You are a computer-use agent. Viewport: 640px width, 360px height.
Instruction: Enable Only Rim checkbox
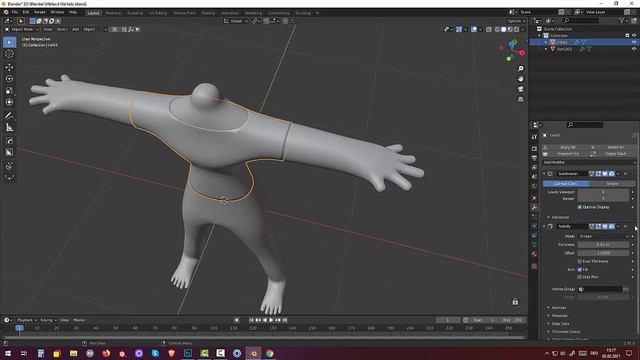(x=580, y=277)
